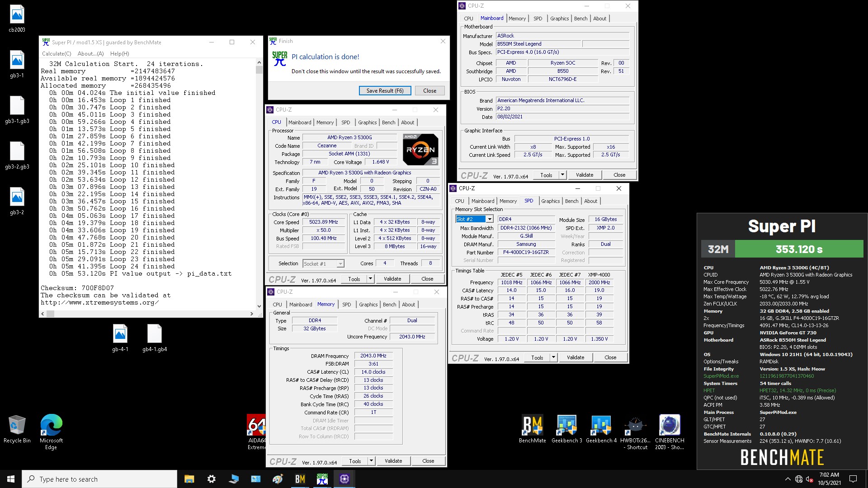Image resolution: width=868 pixels, height=488 pixels.
Task: Open HWBOTx26 shortcut icon
Action: pos(635,432)
